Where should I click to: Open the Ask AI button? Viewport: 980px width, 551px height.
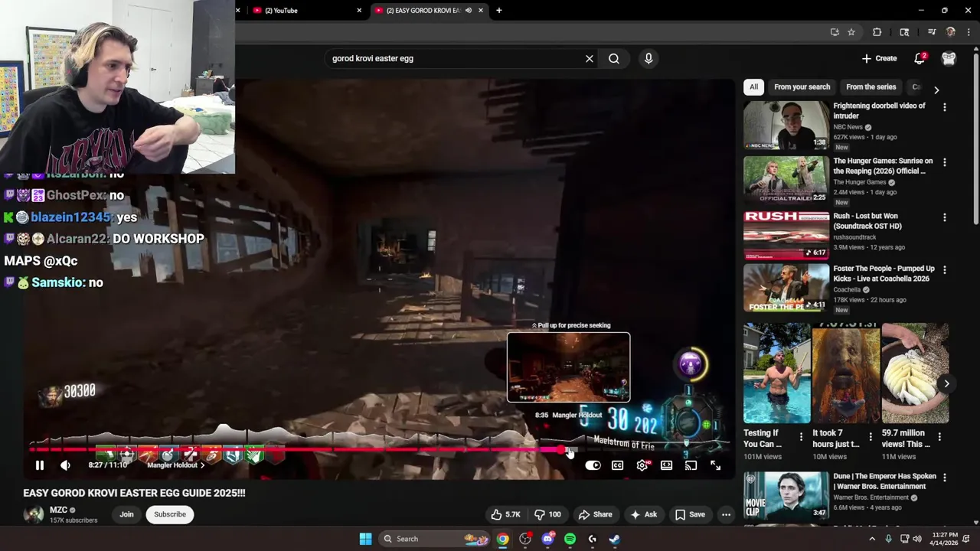click(x=643, y=514)
